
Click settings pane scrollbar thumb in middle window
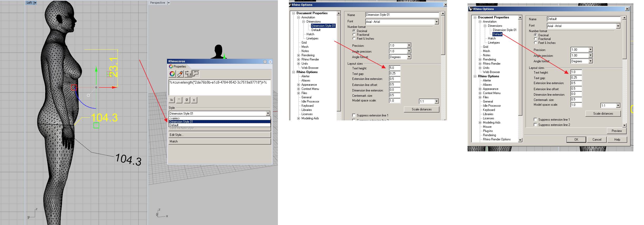(443, 35)
